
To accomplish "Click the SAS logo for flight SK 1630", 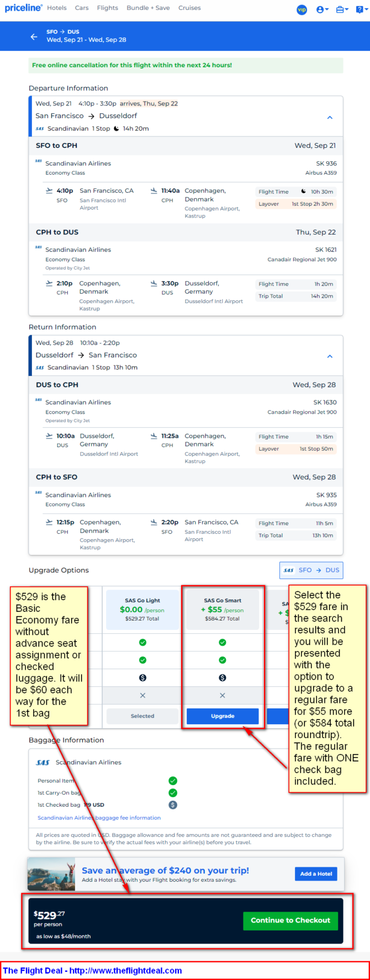I will (39, 400).
